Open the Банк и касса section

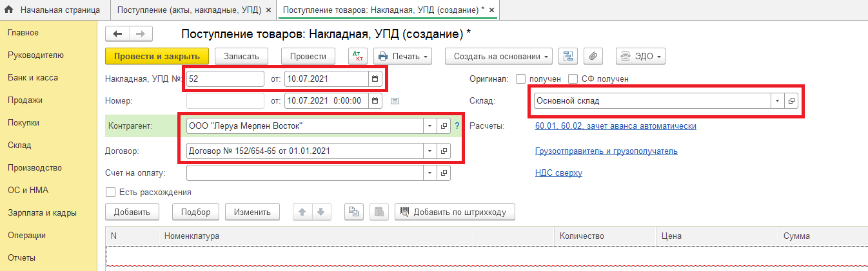coord(33,78)
